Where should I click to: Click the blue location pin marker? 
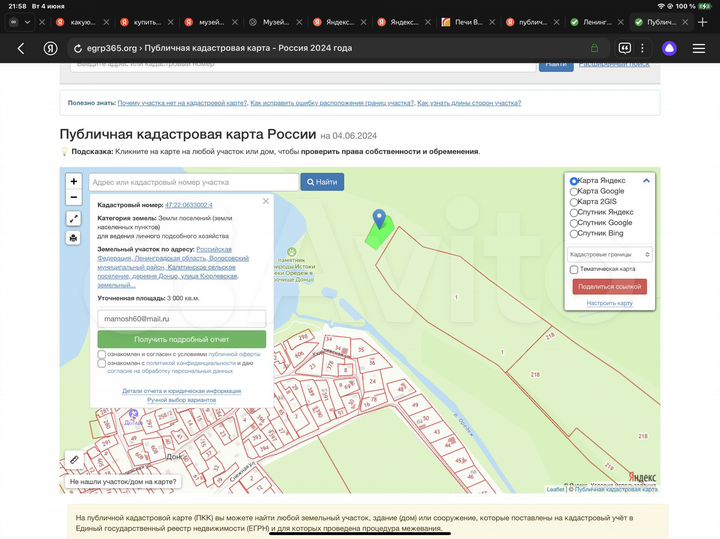click(379, 219)
